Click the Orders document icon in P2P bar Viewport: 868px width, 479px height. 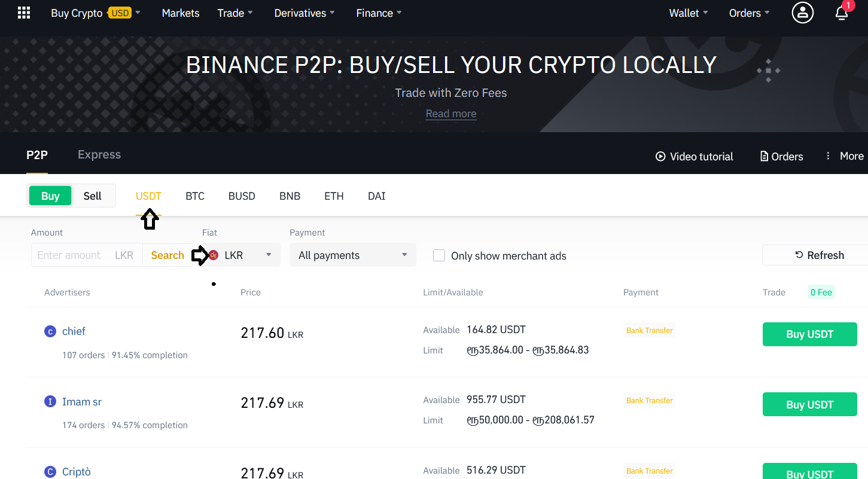(x=764, y=156)
